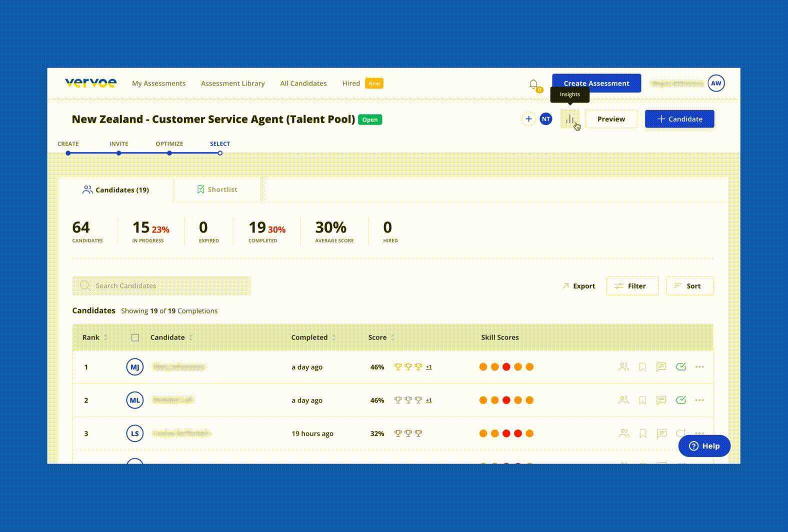
Task: Switch to the Candidates (19) tab
Action: [115, 190]
